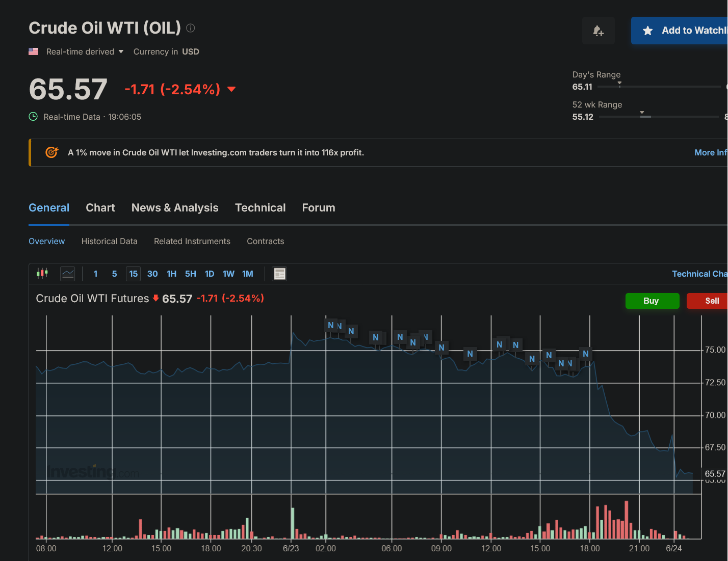Select the 1M interval
This screenshot has width=728, height=561.
[248, 274]
